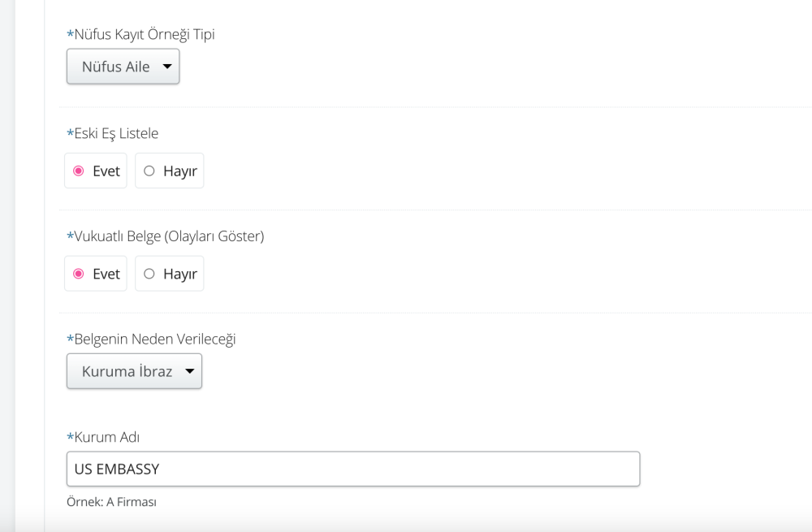Screen dimensions: 812x532
Task: Click the Belgenin Neden Verileceği label
Action: click(x=151, y=340)
